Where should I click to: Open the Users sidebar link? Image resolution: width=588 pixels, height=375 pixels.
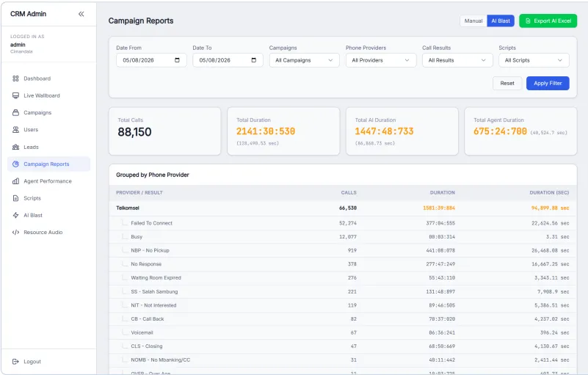click(x=48, y=130)
